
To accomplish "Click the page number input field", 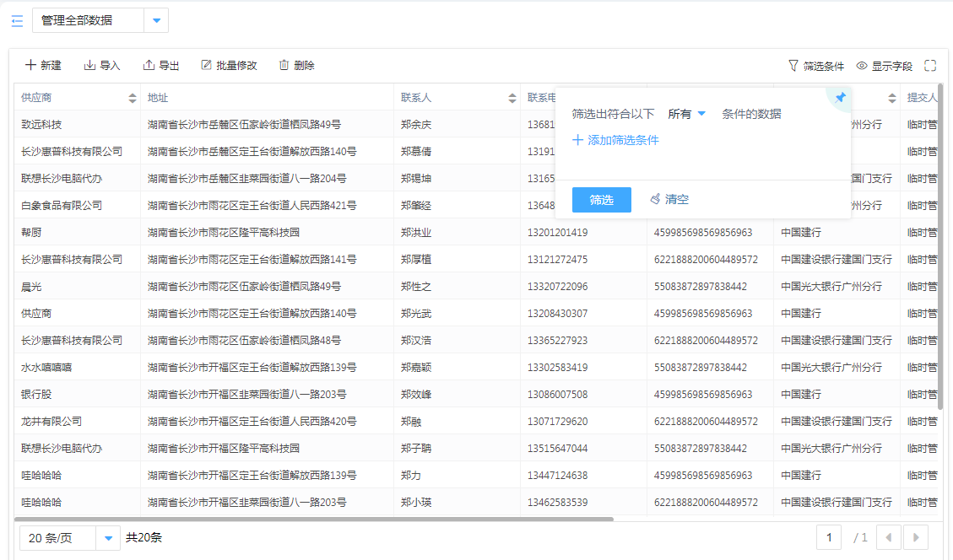I will pos(829,537).
